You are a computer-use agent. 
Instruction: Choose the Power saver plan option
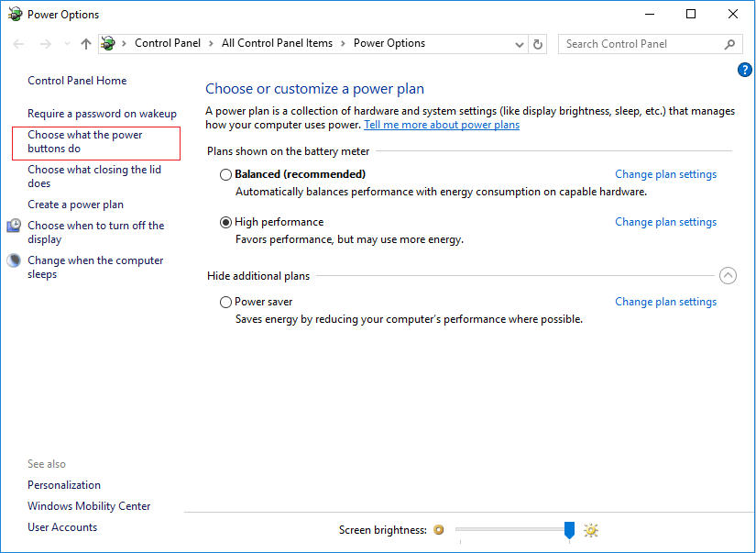point(226,302)
